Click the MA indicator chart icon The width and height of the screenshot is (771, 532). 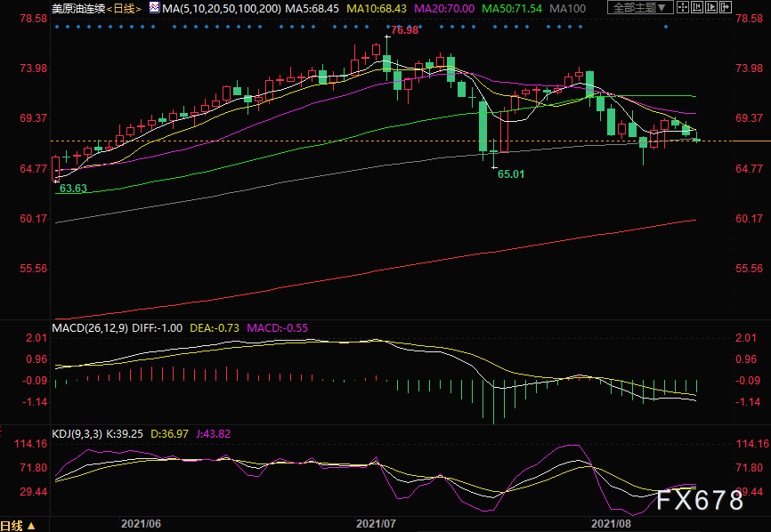(x=154, y=8)
